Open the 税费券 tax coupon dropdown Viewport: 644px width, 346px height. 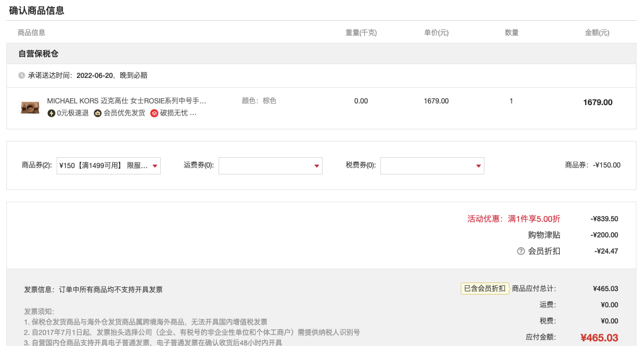pos(432,166)
